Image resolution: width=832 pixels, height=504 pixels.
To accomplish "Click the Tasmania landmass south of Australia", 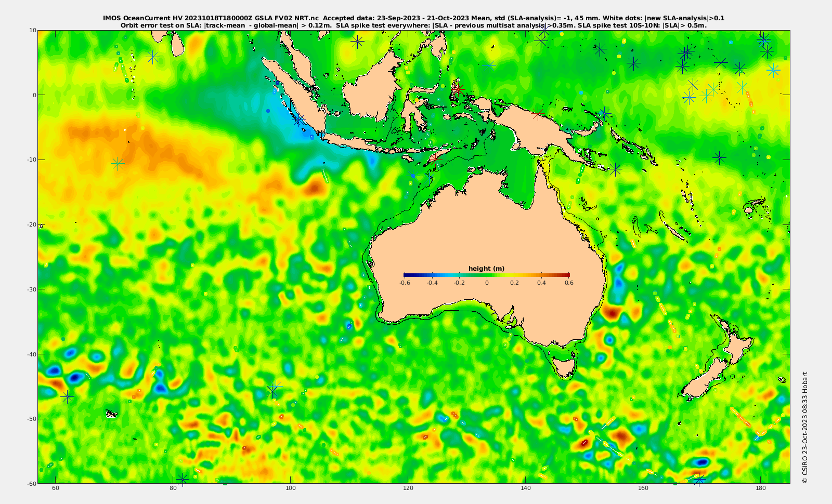I will click(x=565, y=366).
